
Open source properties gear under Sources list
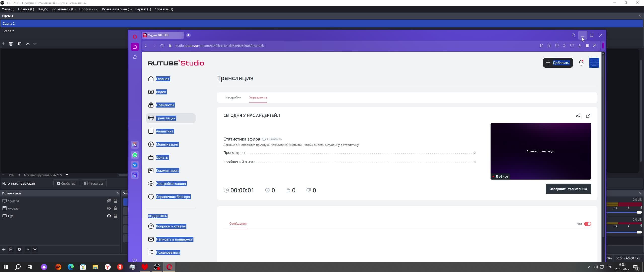(19, 249)
